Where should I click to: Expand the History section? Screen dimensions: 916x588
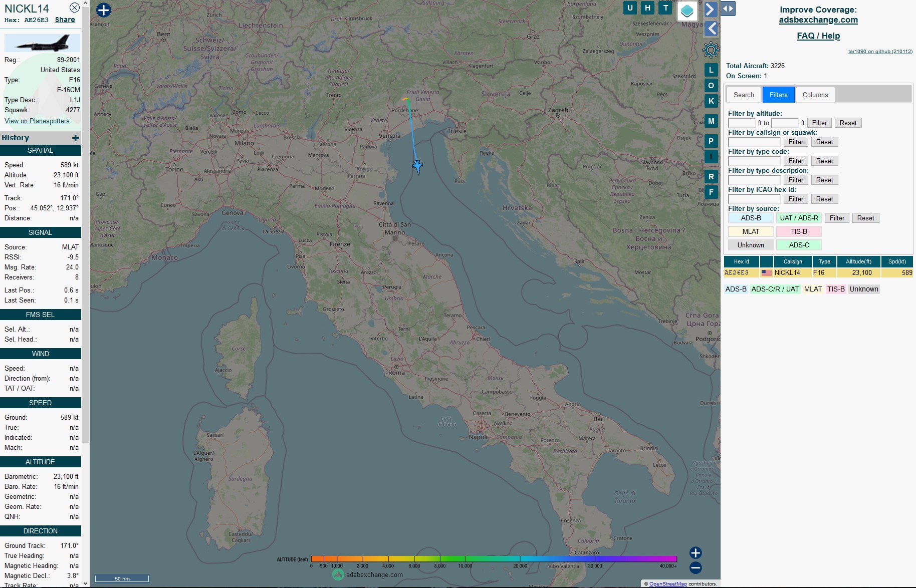pos(75,138)
